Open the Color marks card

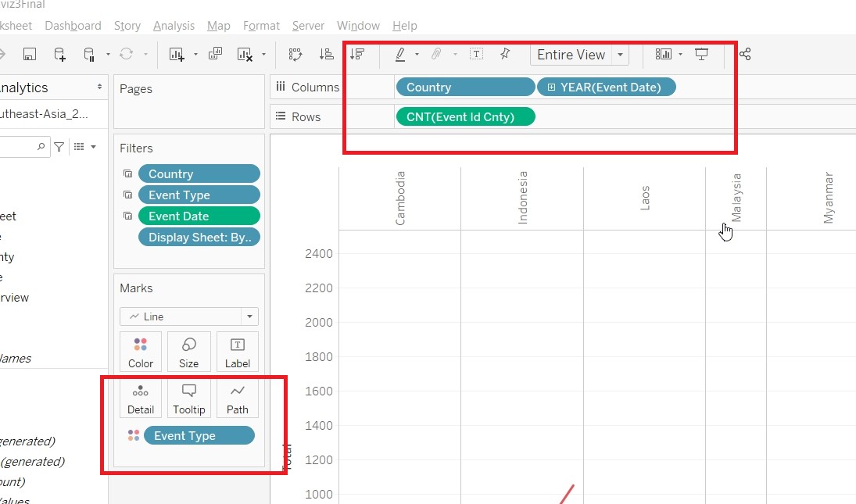[x=141, y=352]
